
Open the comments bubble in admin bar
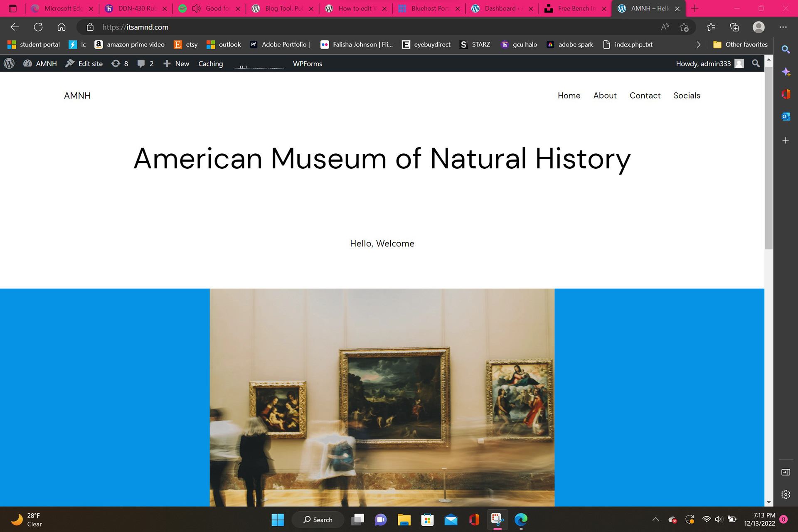click(141, 64)
